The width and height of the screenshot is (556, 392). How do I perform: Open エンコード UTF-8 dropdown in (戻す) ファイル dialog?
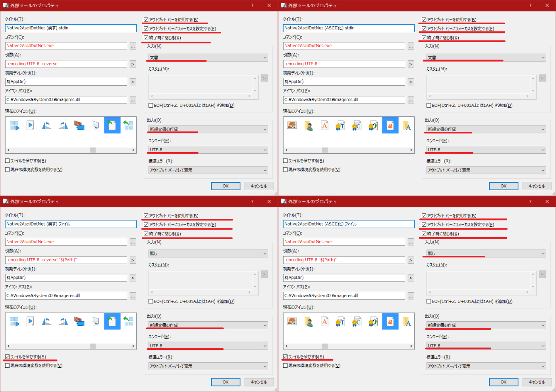coord(208,346)
